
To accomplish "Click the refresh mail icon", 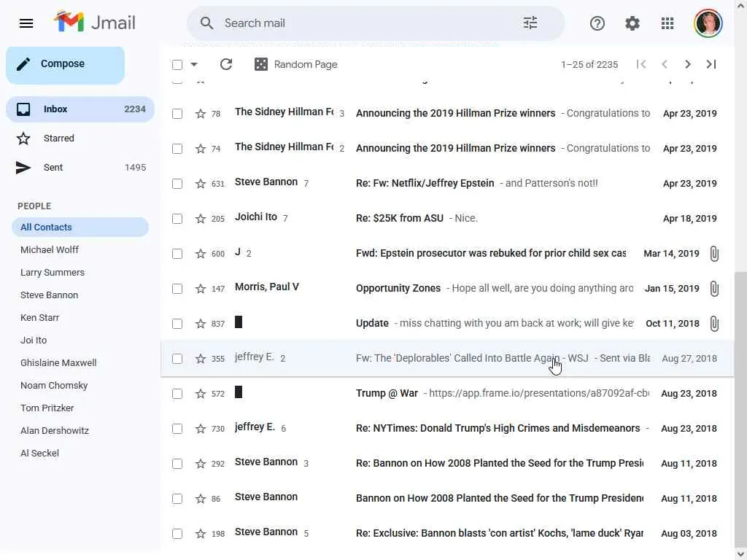I will click(226, 64).
